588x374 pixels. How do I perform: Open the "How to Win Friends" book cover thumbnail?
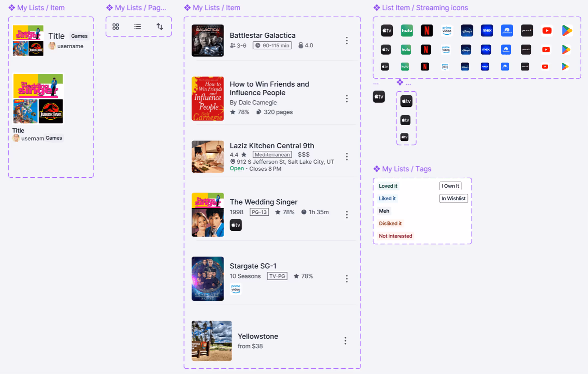coord(207,98)
